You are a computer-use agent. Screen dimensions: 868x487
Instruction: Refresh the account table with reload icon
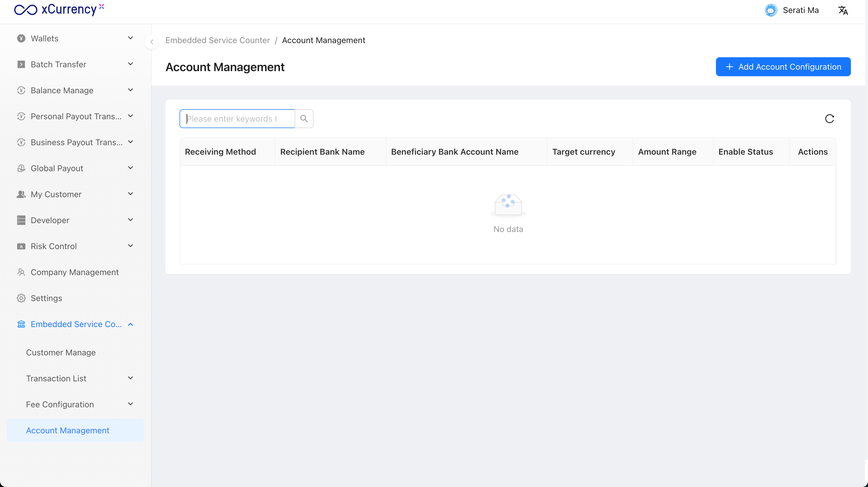tap(829, 119)
